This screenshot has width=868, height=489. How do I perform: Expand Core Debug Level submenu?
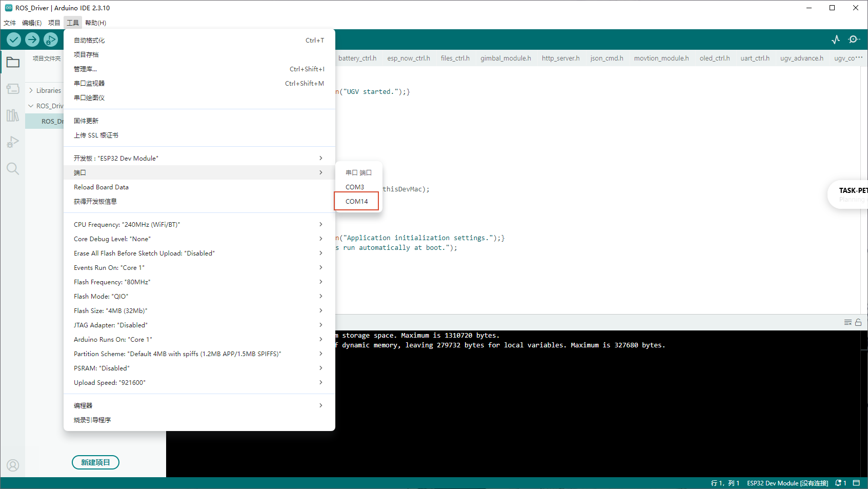(x=199, y=239)
